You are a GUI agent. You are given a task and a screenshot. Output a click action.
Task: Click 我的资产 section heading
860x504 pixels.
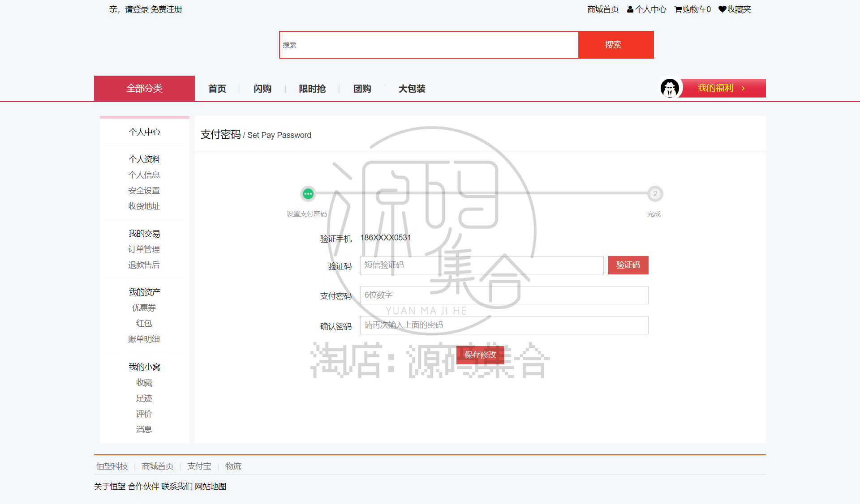coord(144,292)
